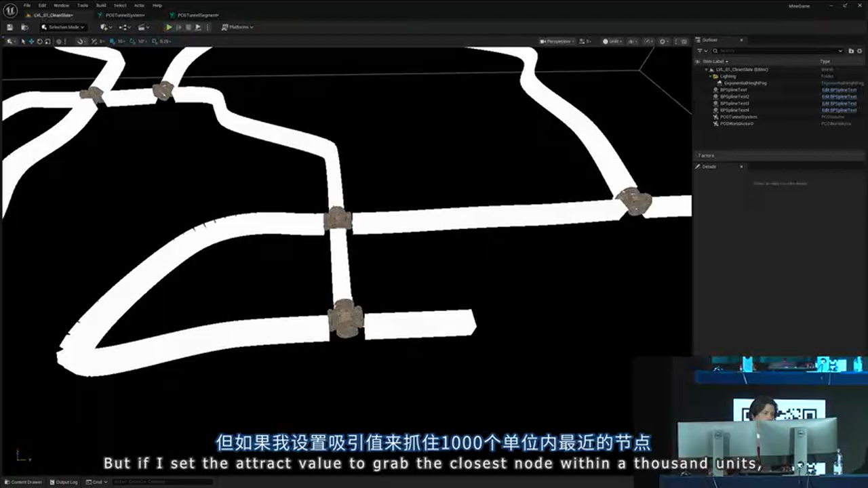Collapse the Lighting folder in Outliner
868x488 pixels.
(710, 76)
